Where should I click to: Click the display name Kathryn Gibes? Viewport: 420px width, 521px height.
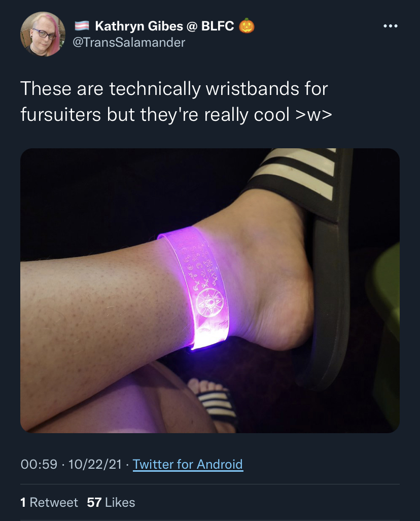click(x=139, y=26)
